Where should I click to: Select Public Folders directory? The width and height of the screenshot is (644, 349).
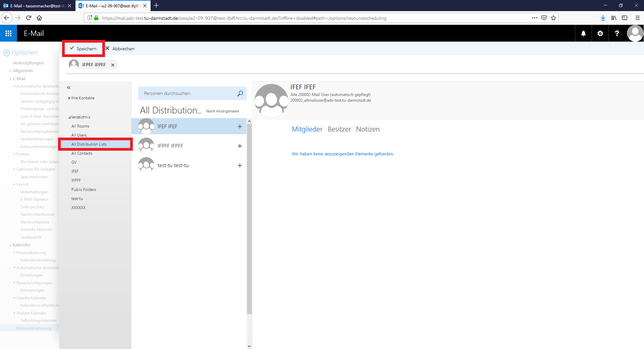(x=84, y=190)
